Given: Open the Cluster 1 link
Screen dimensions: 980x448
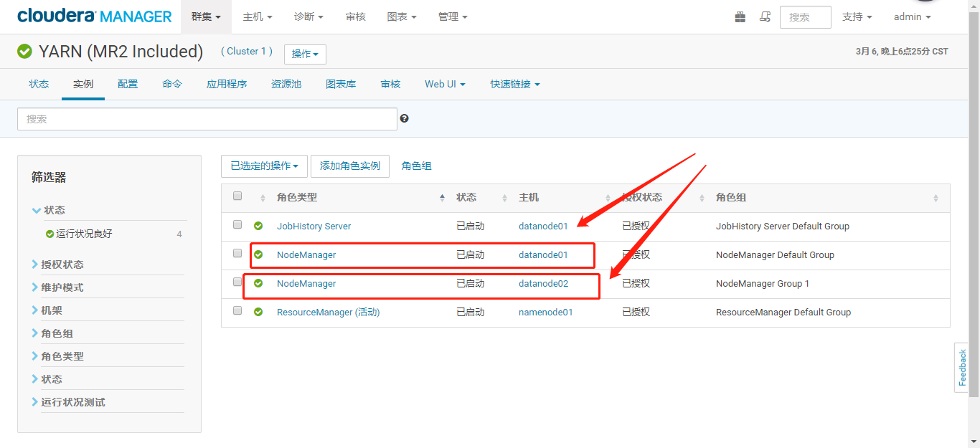Looking at the screenshot, I should [x=247, y=51].
